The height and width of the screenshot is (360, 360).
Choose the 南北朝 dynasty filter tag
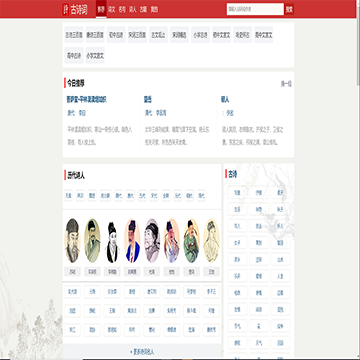[x=105, y=195]
